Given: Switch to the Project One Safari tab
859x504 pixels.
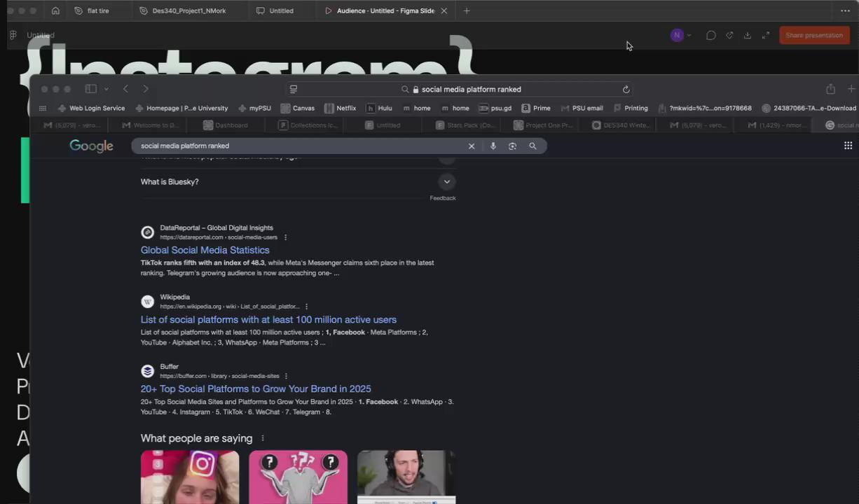Looking at the screenshot, I should point(544,125).
